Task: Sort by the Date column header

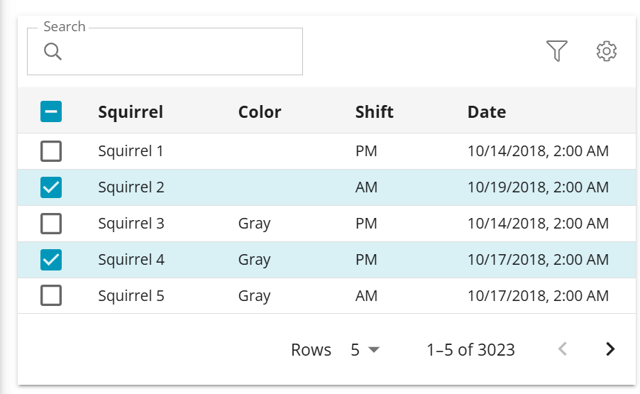Action: (x=487, y=112)
